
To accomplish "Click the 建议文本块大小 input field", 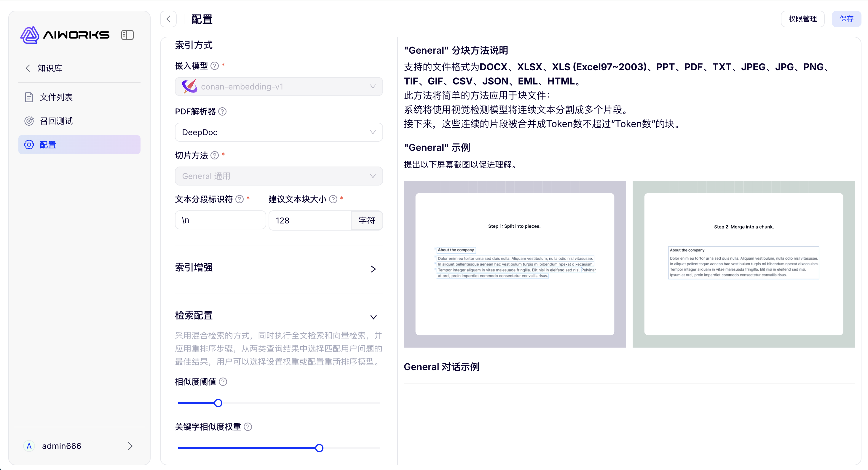I will pyautogui.click(x=310, y=220).
